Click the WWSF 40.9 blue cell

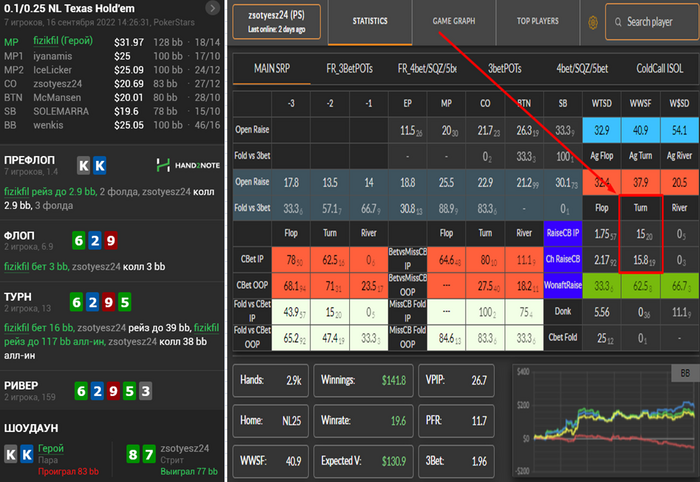click(x=640, y=130)
